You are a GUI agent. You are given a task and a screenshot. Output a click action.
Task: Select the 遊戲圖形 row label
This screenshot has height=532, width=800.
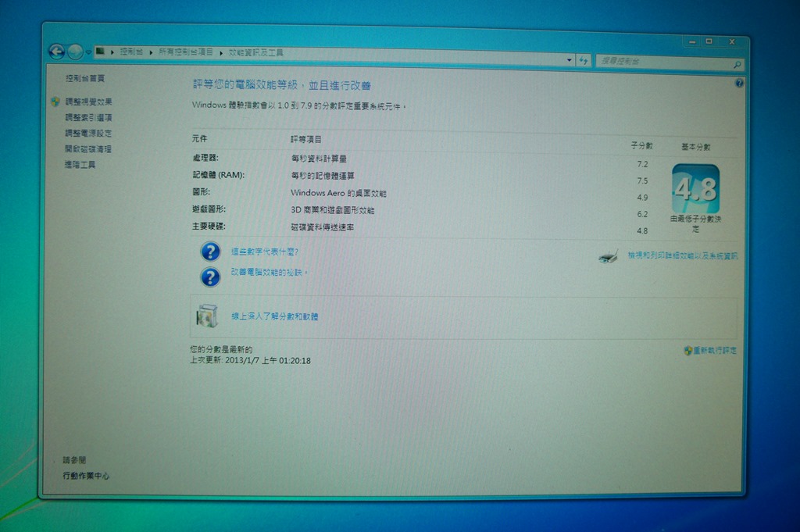tap(209, 209)
